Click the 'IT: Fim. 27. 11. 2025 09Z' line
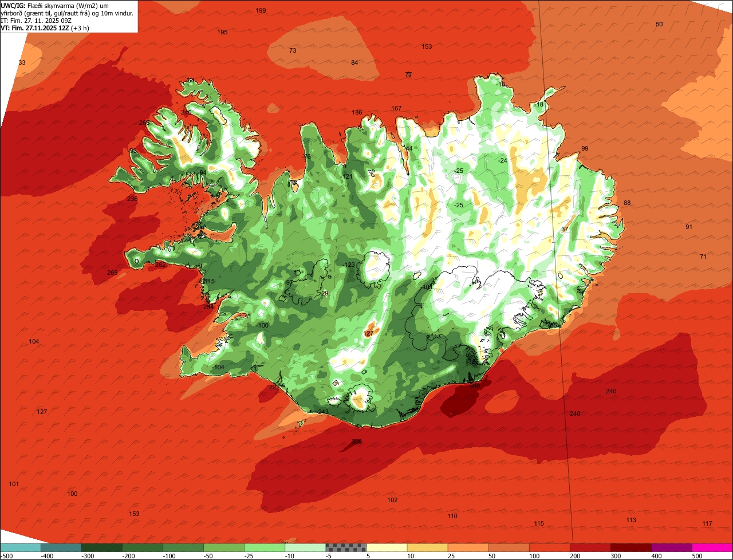 36,21
